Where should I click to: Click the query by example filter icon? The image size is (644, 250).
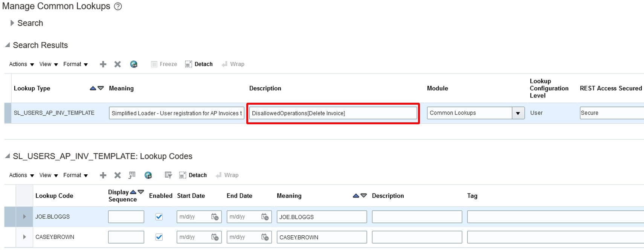tap(168, 175)
